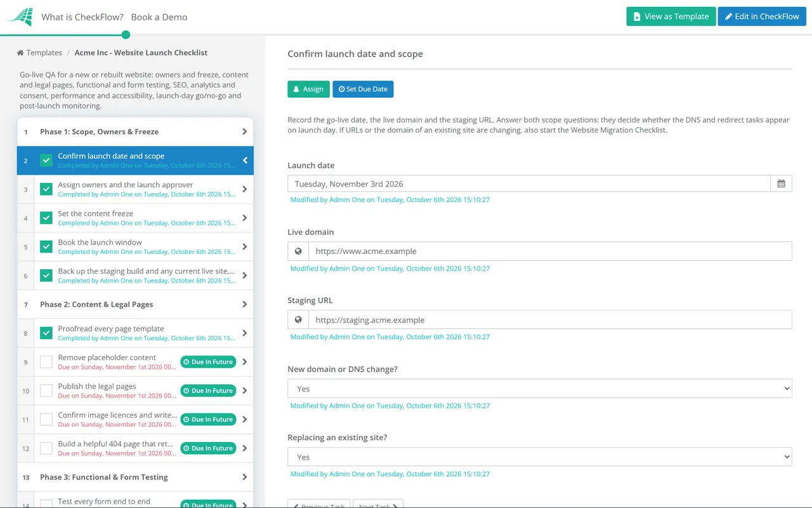
Task: Click the Launch date input field
Action: coord(529,184)
